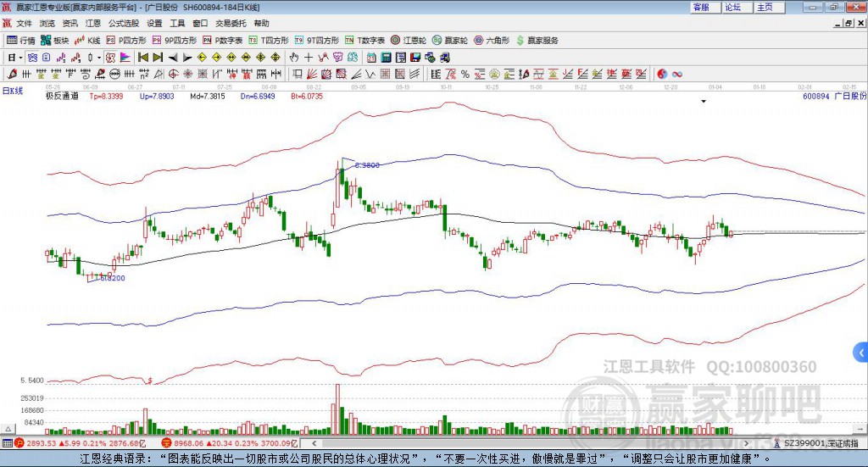Open the 文件 menu
Screen dimensions: 868x467
point(24,23)
